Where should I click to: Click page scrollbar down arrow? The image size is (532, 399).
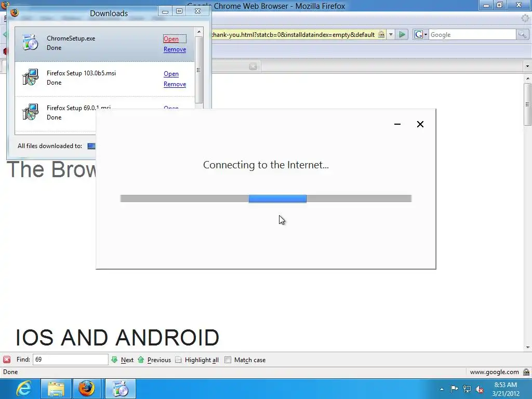click(527, 348)
